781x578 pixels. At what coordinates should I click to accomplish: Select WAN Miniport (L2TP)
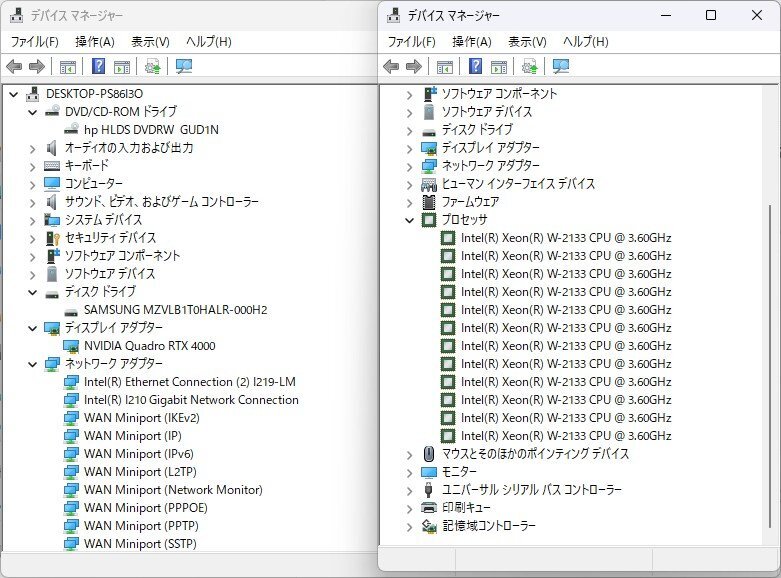click(x=140, y=472)
